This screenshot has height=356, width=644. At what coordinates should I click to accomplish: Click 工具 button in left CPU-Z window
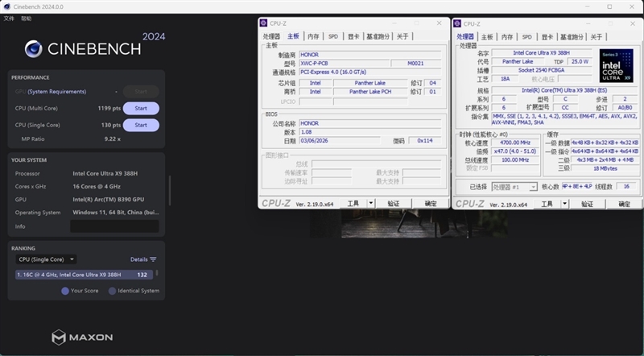click(x=353, y=204)
